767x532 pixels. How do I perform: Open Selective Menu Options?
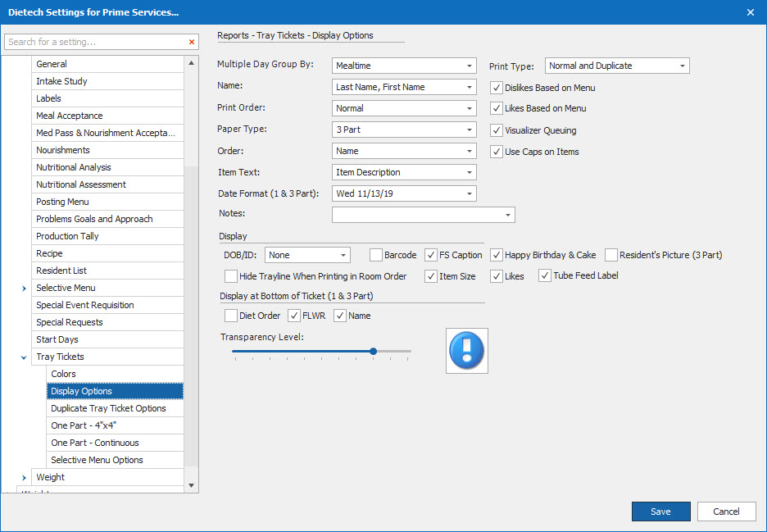point(115,460)
